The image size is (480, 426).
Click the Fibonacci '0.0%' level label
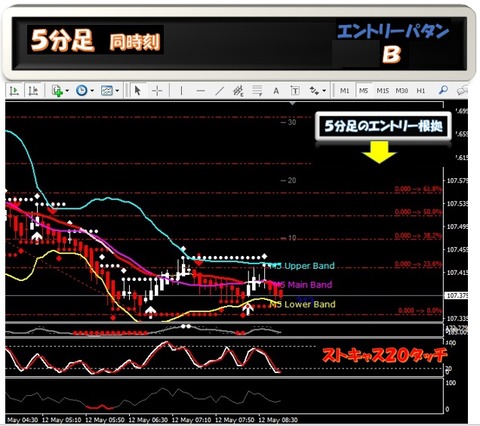420,310
